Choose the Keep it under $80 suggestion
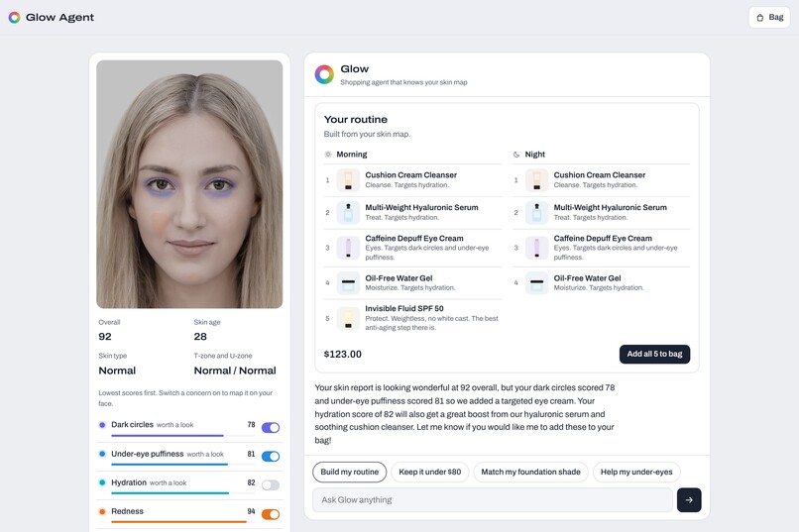Image resolution: width=799 pixels, height=532 pixels. [x=429, y=472]
